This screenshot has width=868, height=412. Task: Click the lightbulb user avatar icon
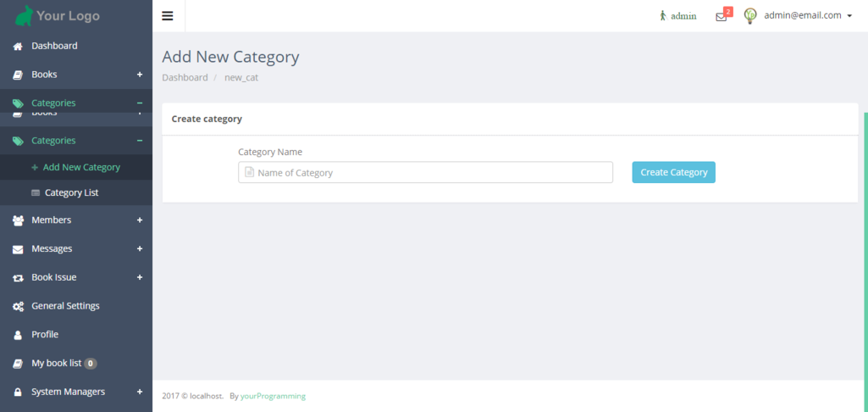[749, 15]
